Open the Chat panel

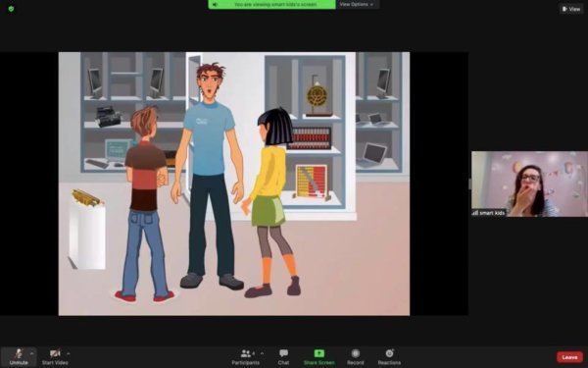click(x=283, y=356)
